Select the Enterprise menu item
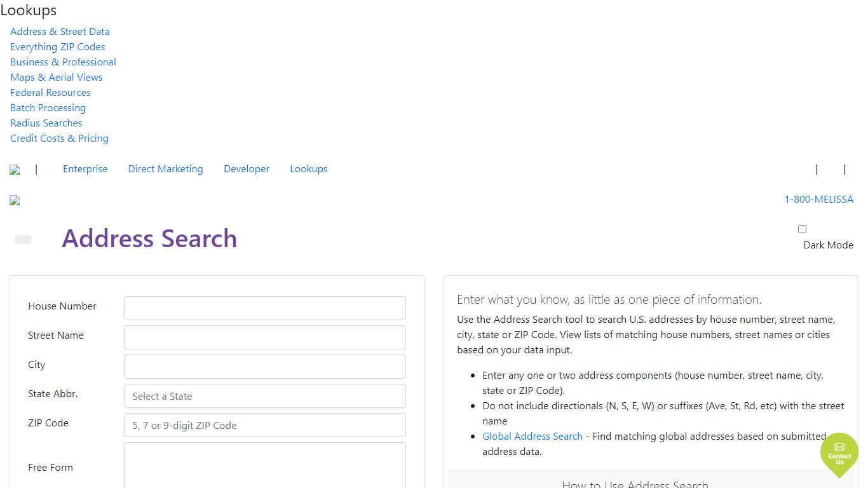The width and height of the screenshot is (868, 488). coord(85,168)
